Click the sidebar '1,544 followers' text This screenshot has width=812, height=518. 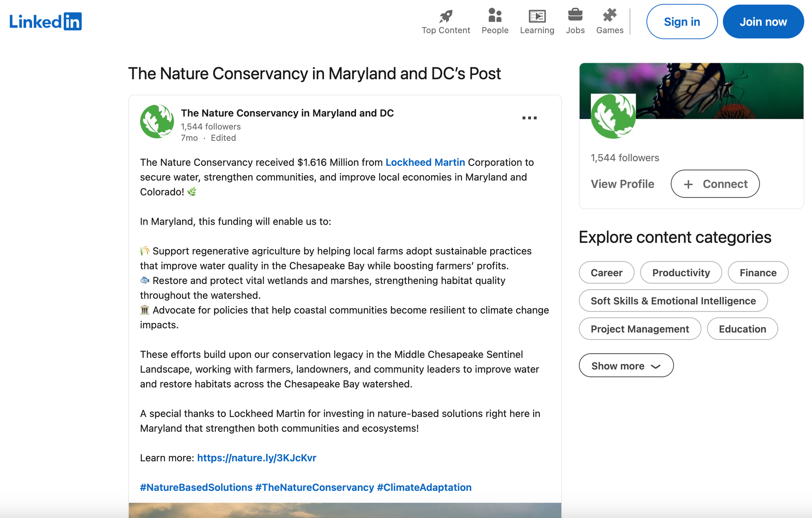click(625, 158)
